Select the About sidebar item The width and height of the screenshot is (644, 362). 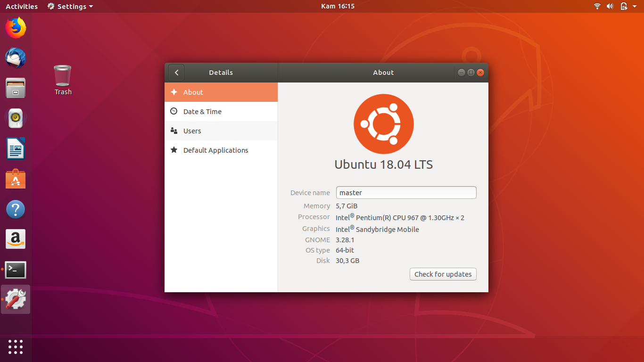tap(221, 92)
